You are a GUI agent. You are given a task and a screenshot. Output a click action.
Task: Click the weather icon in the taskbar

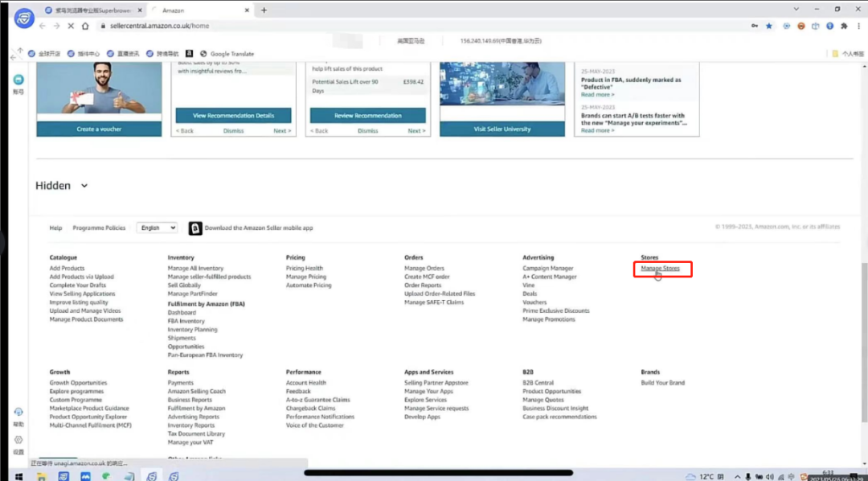coord(690,476)
